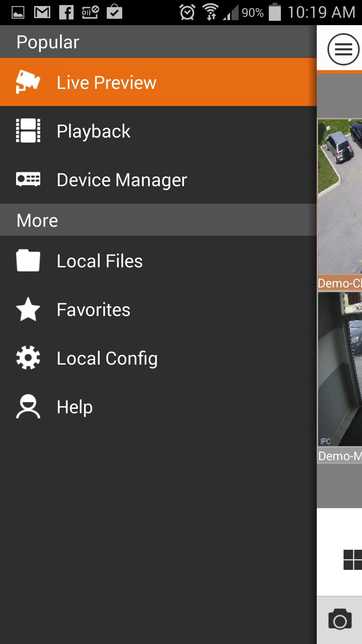Tap the Device Manager recorder icon

[28, 179]
